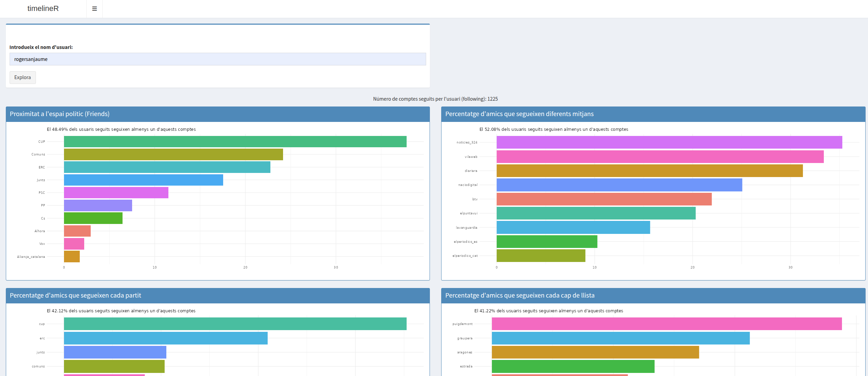Click the diariara golden bar

[649, 171]
